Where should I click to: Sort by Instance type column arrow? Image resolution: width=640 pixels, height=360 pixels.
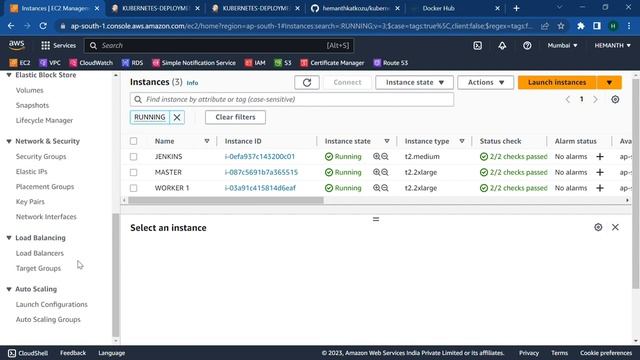[x=462, y=141]
